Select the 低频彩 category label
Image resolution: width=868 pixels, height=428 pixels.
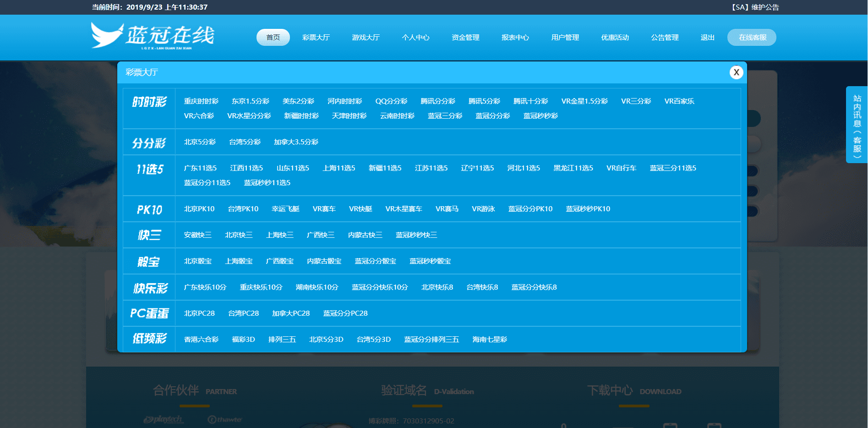(149, 339)
